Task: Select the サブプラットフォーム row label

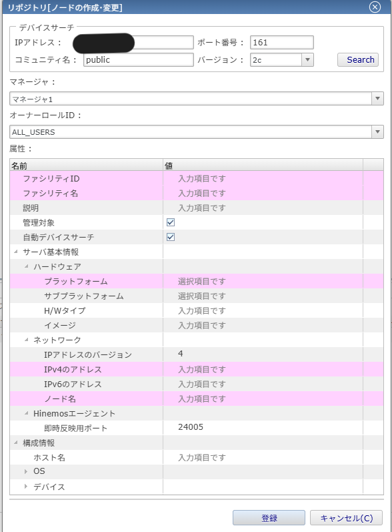Action: coord(84,296)
